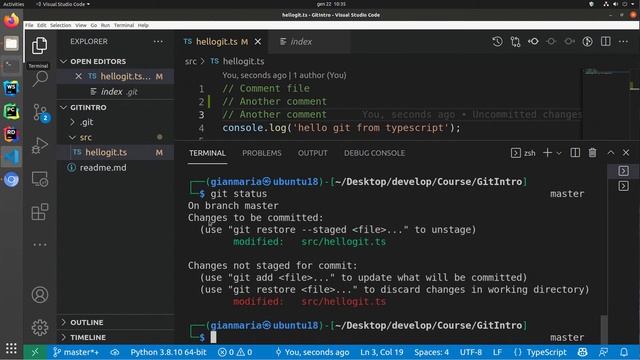Show Applications grid in dock

(x=11, y=348)
